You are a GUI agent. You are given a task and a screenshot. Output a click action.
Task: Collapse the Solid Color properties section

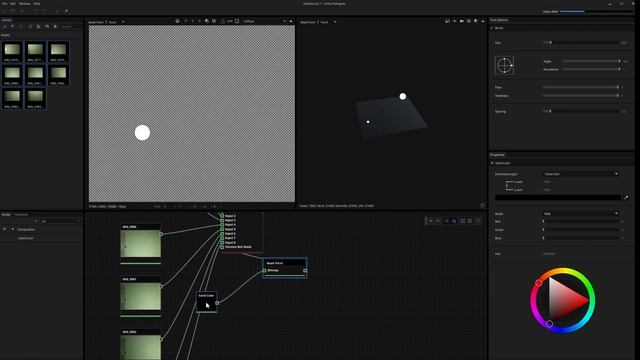click(492, 163)
